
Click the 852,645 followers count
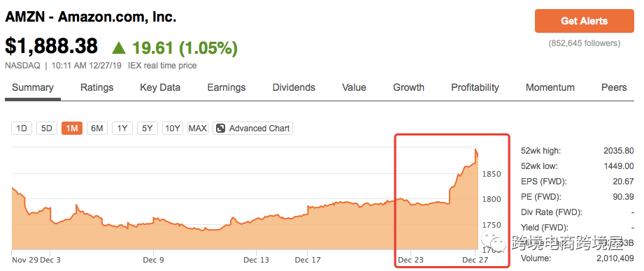tap(585, 43)
